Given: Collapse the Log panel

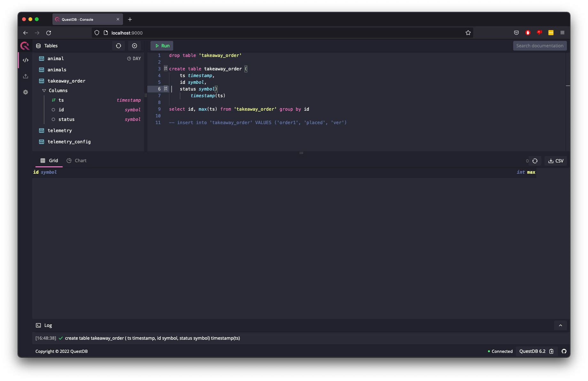Looking at the screenshot, I should (560, 325).
